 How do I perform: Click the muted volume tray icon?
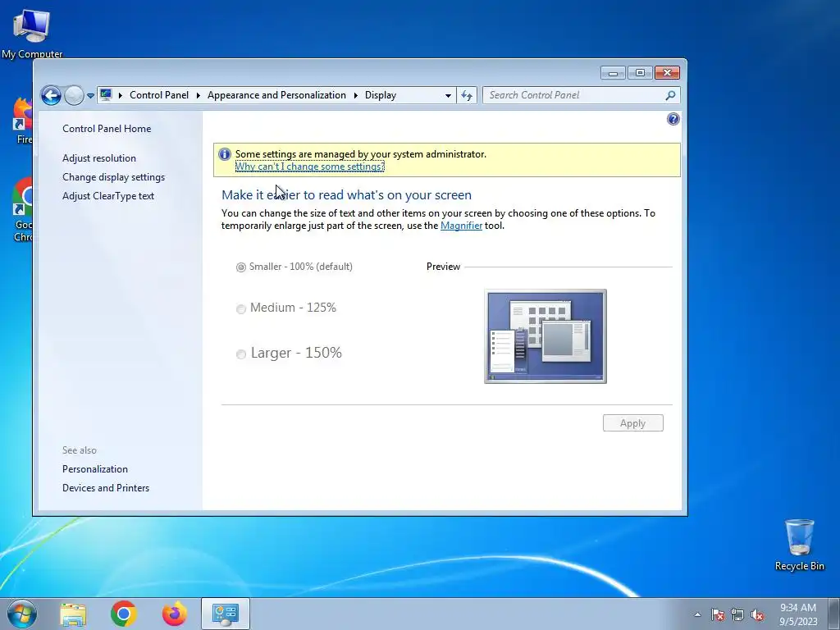pyautogui.click(x=757, y=614)
